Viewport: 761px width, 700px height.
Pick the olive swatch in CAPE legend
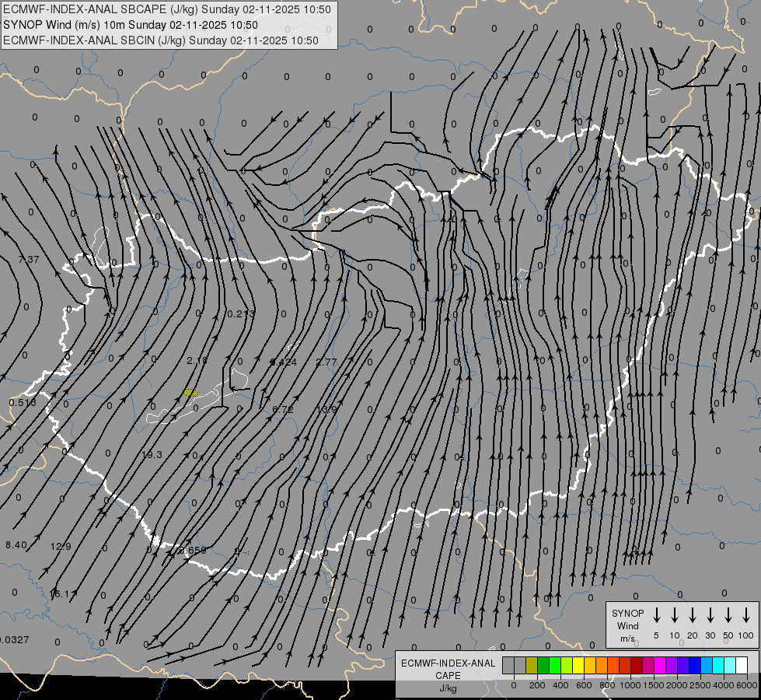pyautogui.click(x=532, y=666)
